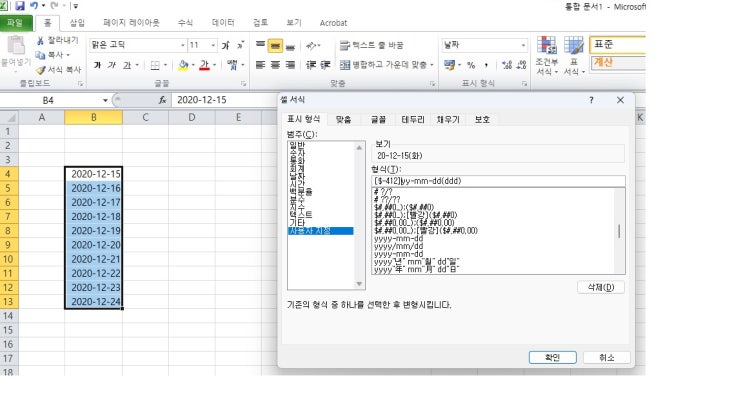Image resolution: width=743 pixels, height=418 pixels.
Task: Open text orientation options
Action: [x=311, y=45]
